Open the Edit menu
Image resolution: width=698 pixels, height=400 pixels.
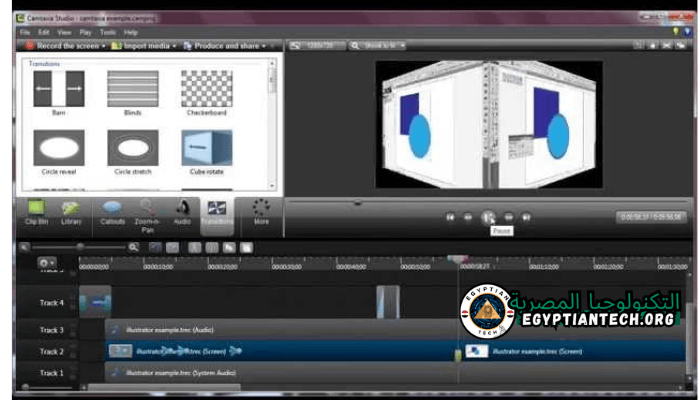pos(44,32)
